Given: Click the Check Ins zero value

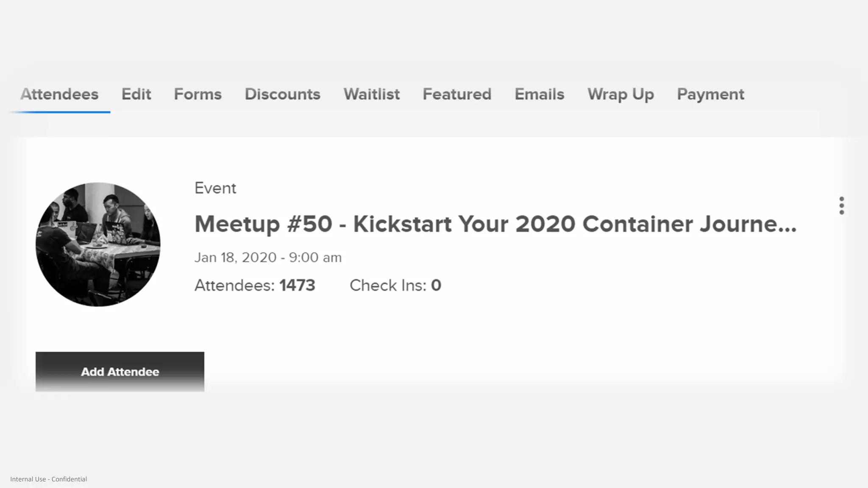Looking at the screenshot, I should (436, 286).
